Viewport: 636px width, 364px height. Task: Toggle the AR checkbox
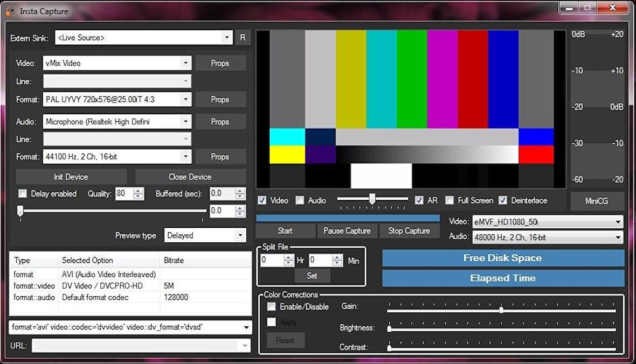[419, 200]
